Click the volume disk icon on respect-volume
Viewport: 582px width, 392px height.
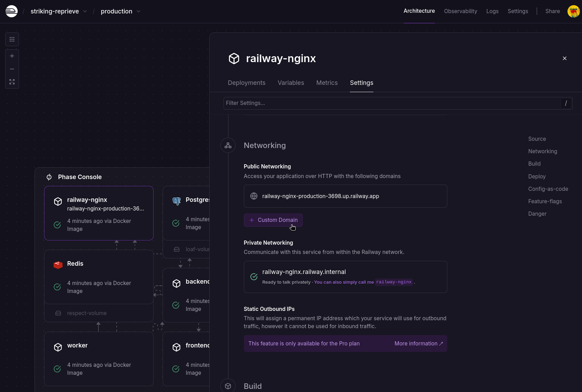tap(58, 313)
